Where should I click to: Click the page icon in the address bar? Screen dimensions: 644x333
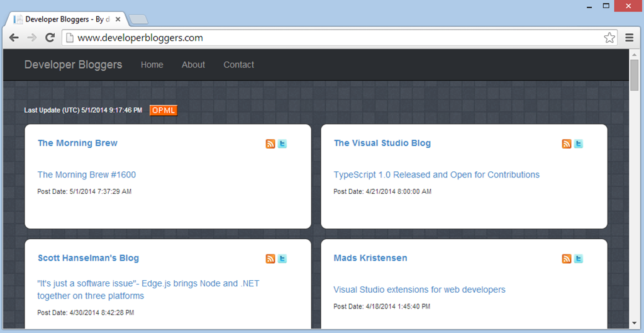[70, 38]
